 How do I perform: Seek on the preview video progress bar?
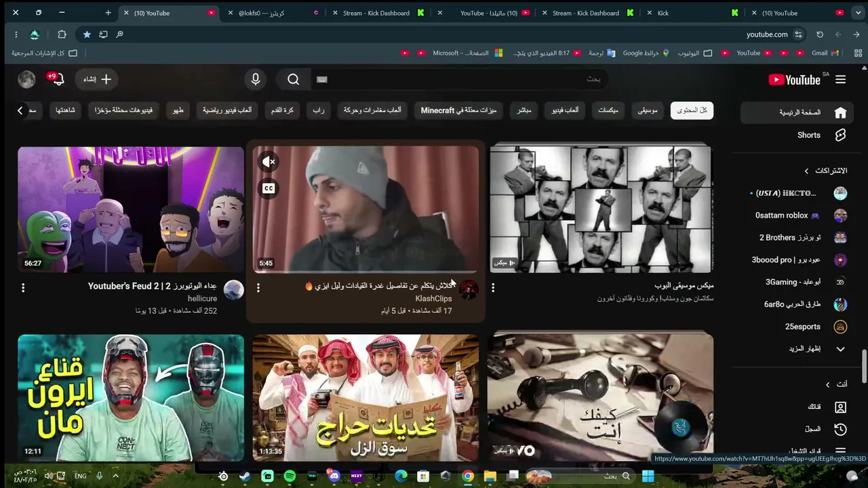pos(366,272)
